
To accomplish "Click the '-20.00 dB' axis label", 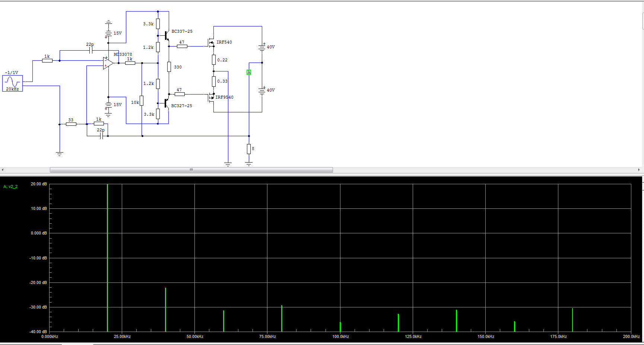I will pyautogui.click(x=38, y=282).
